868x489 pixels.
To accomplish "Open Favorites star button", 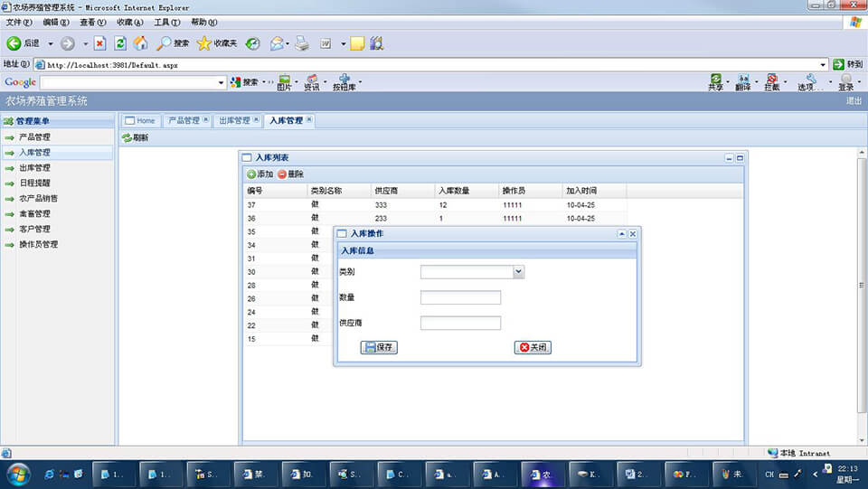I will (216, 43).
